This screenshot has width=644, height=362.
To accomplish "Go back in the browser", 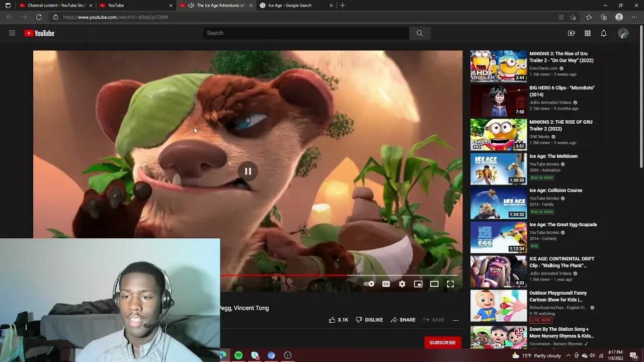I will coord(9,17).
